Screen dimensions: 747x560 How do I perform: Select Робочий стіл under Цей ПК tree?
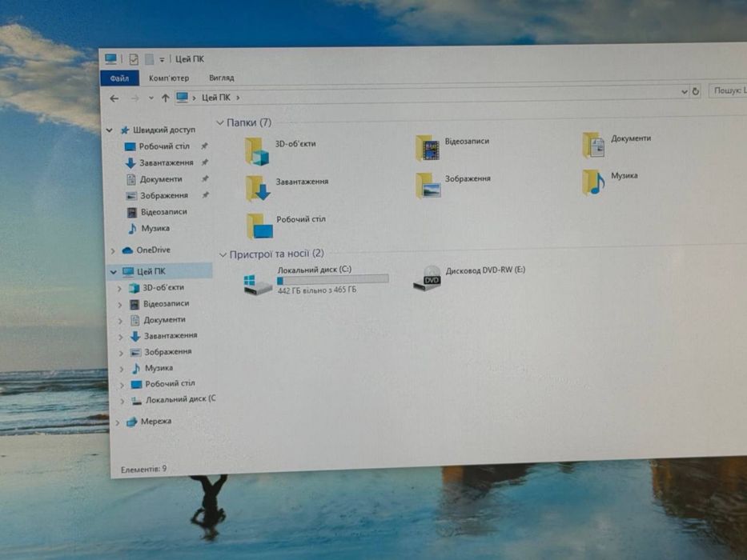[x=163, y=384]
